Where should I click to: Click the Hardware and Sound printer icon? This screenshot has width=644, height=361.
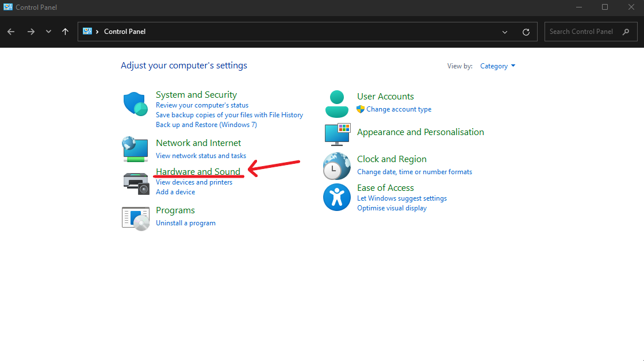point(135,182)
